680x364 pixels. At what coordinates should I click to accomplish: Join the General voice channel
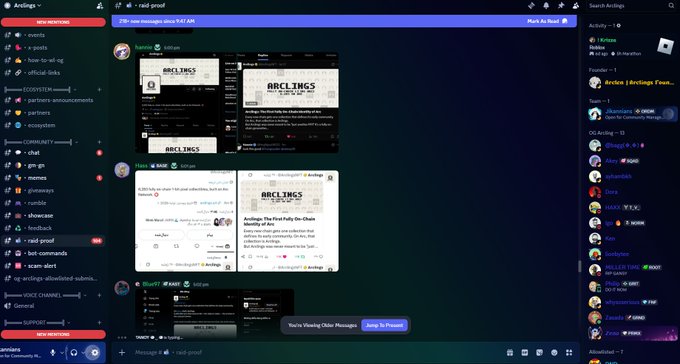click(x=53, y=306)
